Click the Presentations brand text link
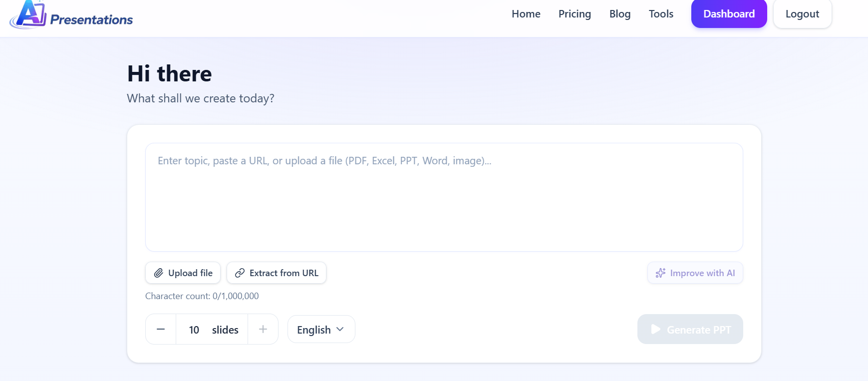The height and width of the screenshot is (381, 868). tap(91, 19)
